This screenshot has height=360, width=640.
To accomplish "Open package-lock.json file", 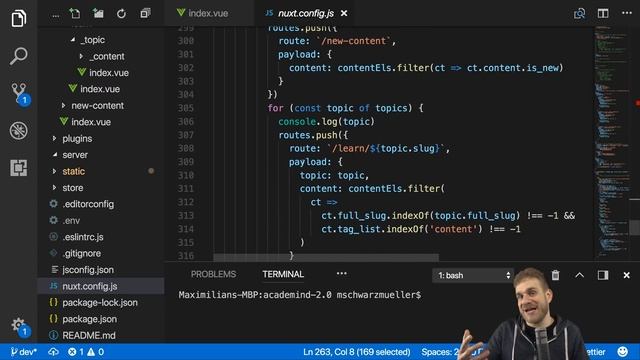I will tap(100, 303).
